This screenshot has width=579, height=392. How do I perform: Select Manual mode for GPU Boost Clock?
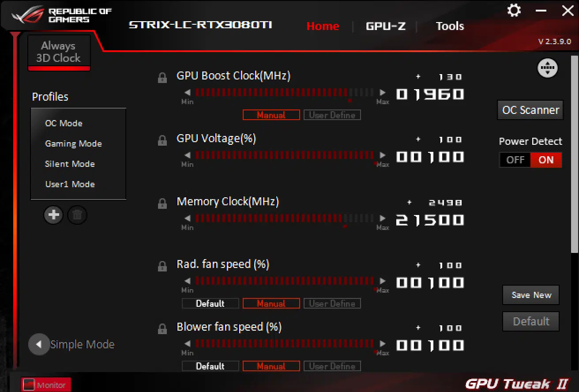click(x=271, y=115)
